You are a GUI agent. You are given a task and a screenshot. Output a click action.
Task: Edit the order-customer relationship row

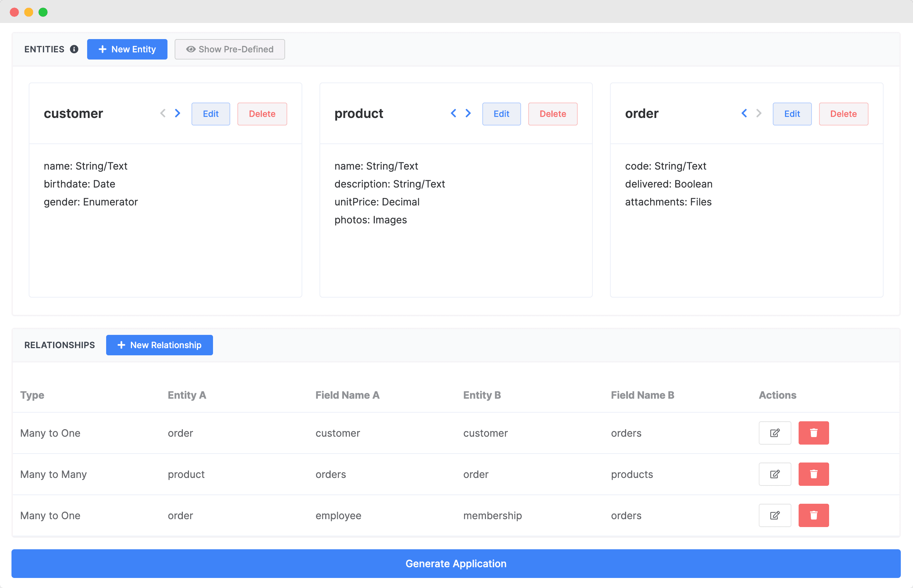(x=774, y=433)
